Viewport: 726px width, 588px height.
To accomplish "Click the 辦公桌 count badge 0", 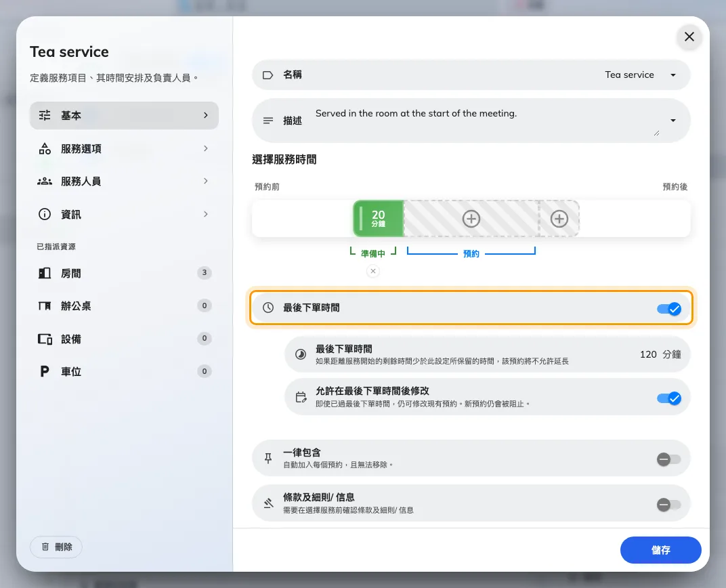I will tap(205, 306).
